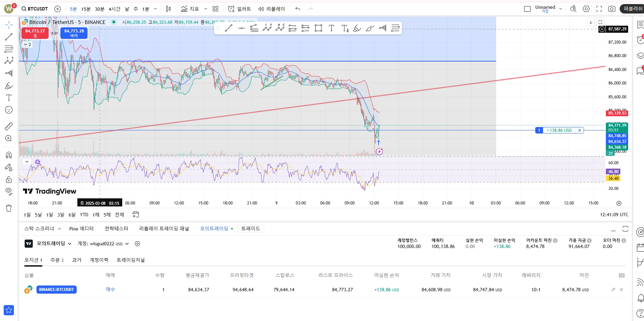Toggle hide all drawings eye icon
The image size is (644, 321).
click(x=9, y=191)
